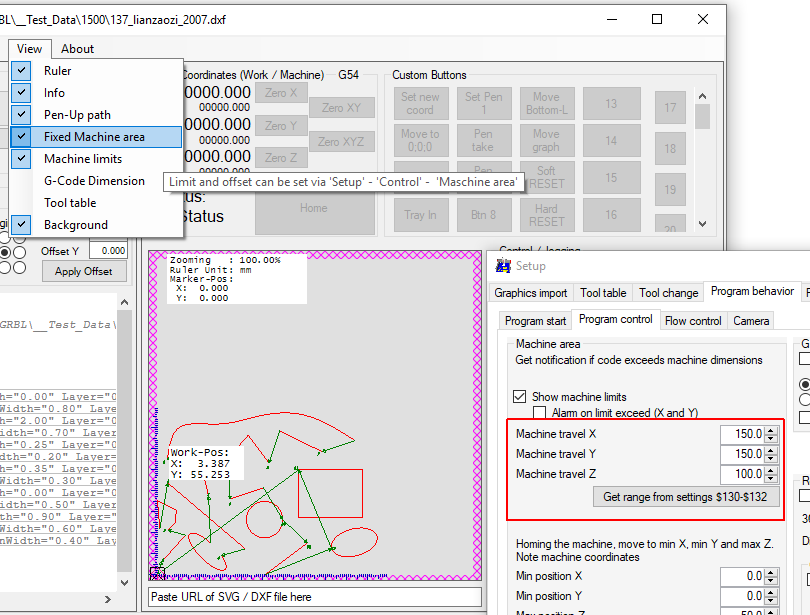Open the About menu
810x615 pixels.
(77, 48)
